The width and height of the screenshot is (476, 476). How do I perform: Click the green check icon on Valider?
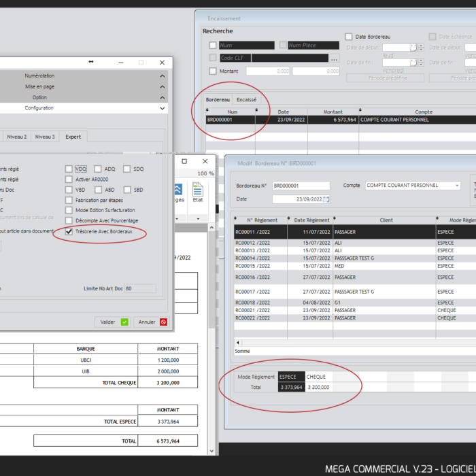coord(124,322)
